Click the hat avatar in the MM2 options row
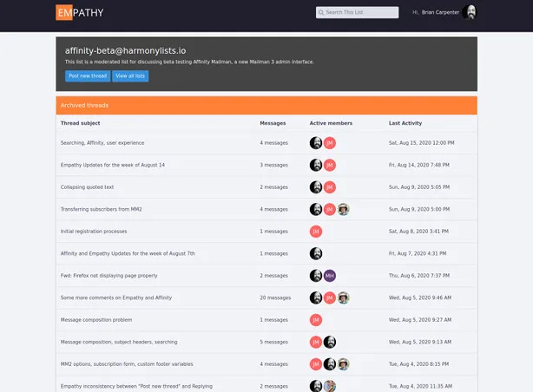 343,364
